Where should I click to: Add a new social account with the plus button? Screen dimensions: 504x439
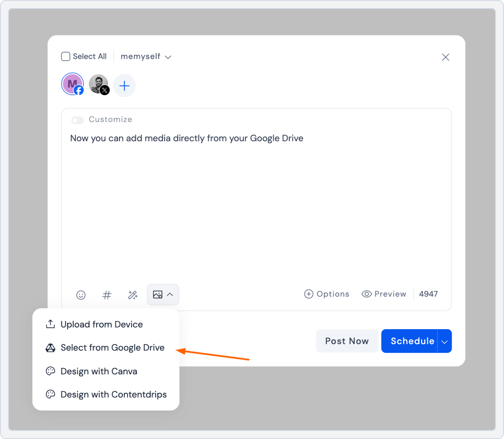point(124,85)
